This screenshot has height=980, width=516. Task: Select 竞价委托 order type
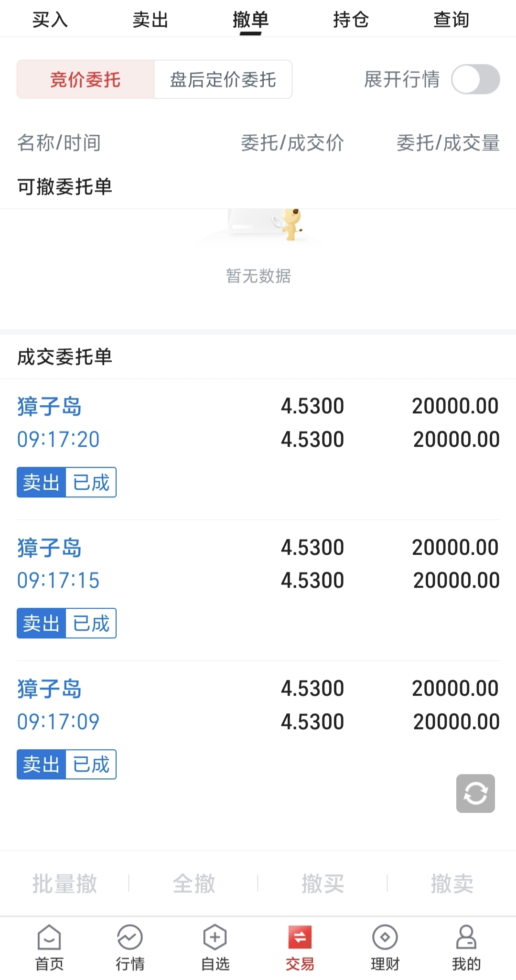click(x=86, y=79)
